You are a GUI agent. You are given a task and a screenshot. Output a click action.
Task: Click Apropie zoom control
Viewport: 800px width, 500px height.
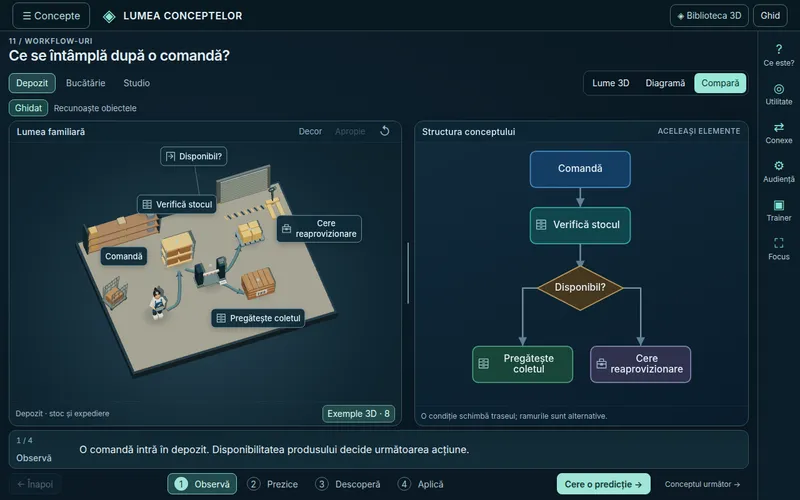pos(350,132)
